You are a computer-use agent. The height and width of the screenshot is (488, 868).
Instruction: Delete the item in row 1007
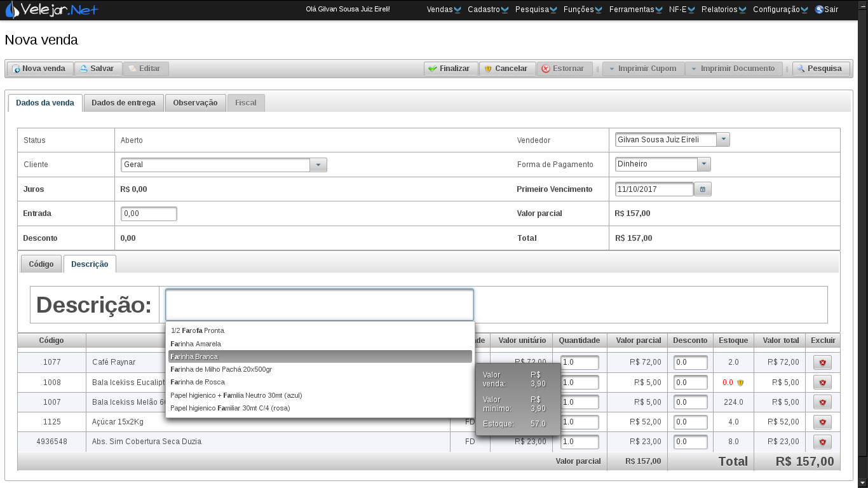coord(822,402)
